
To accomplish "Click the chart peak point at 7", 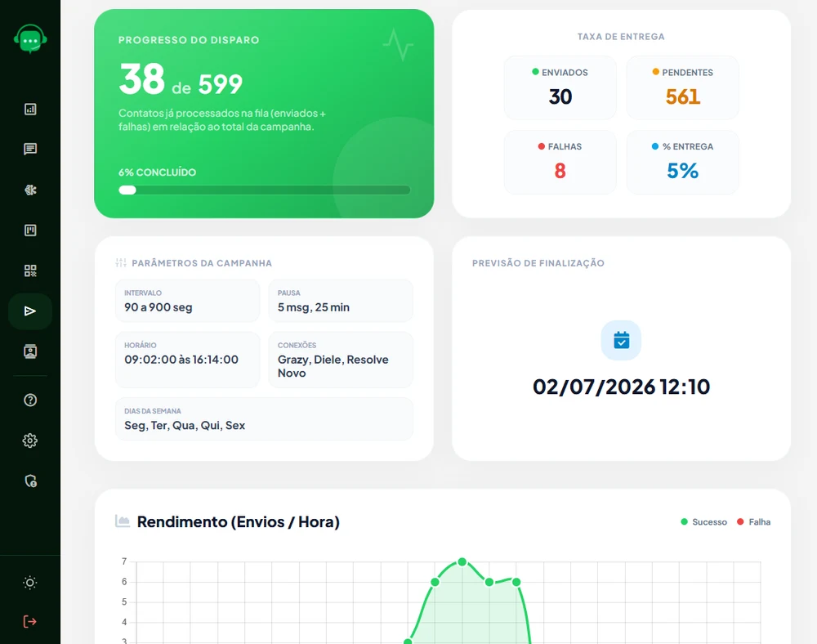I will [462, 561].
